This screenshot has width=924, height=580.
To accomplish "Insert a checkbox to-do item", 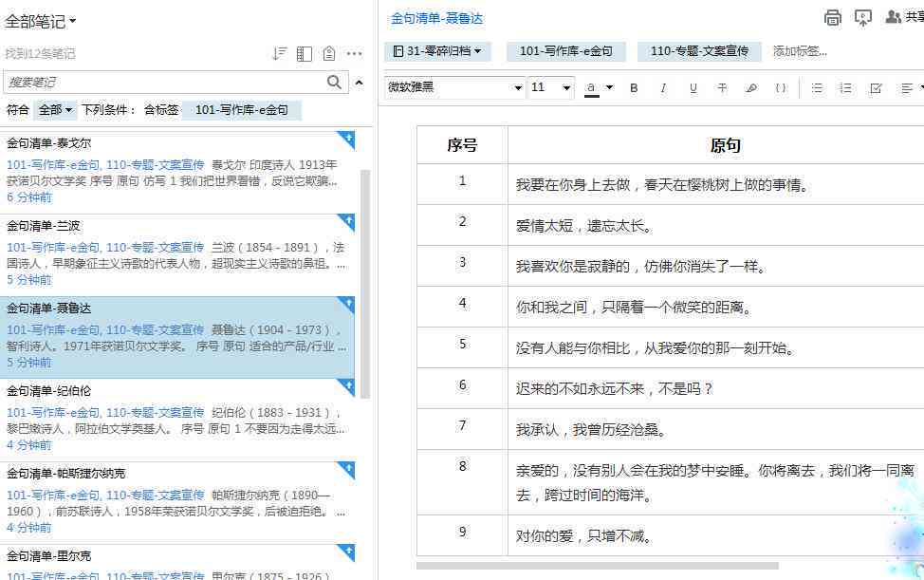I will pos(876,88).
